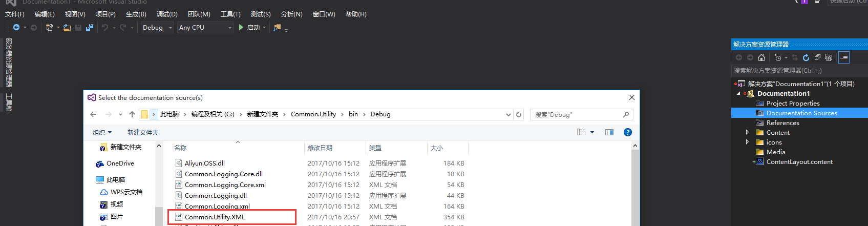Click the blue help icon in dialog
This screenshot has width=868, height=226.
coord(628,132)
